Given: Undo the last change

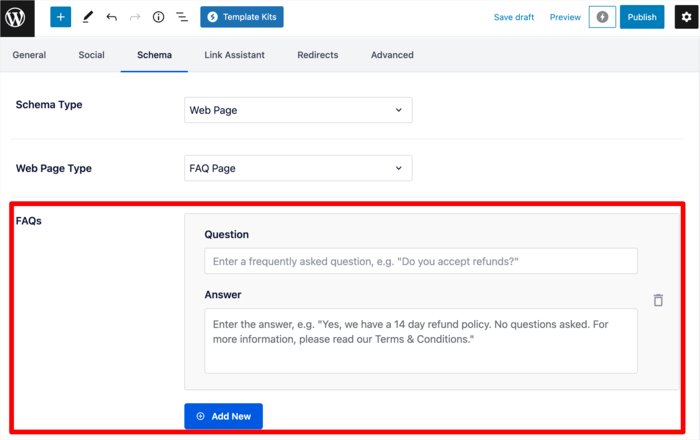Looking at the screenshot, I should [112, 17].
